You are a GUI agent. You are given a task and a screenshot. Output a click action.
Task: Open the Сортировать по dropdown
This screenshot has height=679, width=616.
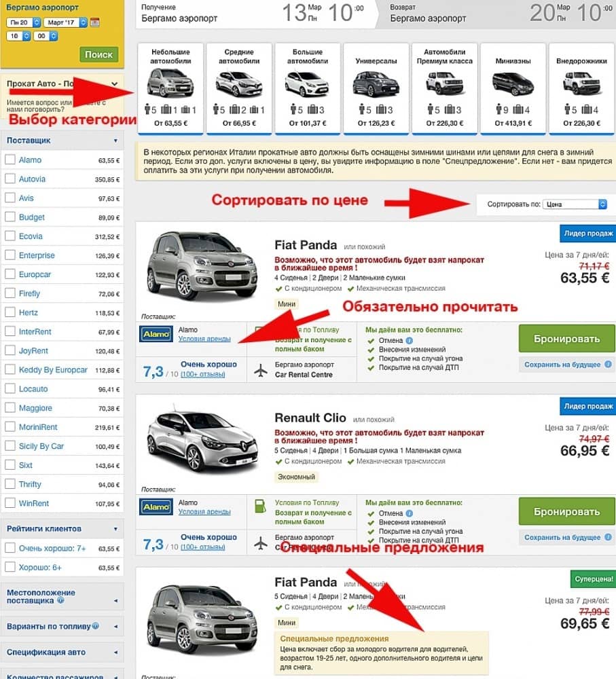click(575, 204)
